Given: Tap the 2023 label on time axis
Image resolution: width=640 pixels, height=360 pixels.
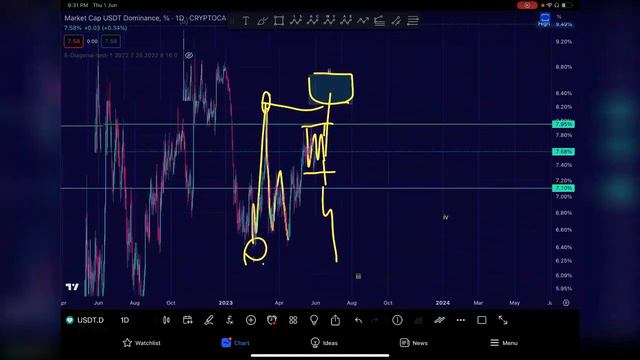Looking at the screenshot, I should click(x=225, y=303).
